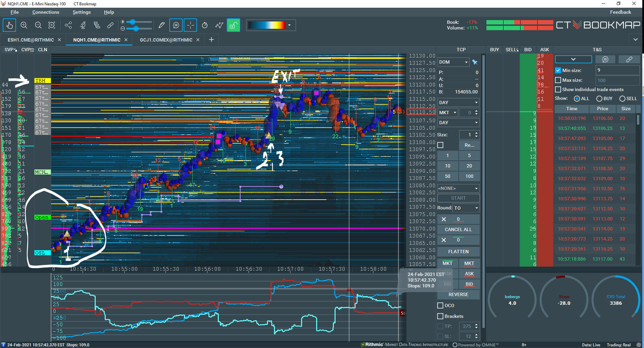The width and height of the screenshot is (644, 348).
Task: Open the Help menu
Action: tap(109, 12)
